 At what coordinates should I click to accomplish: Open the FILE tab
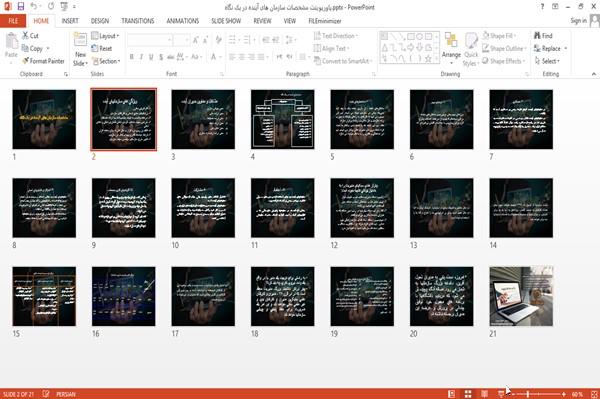(13, 21)
